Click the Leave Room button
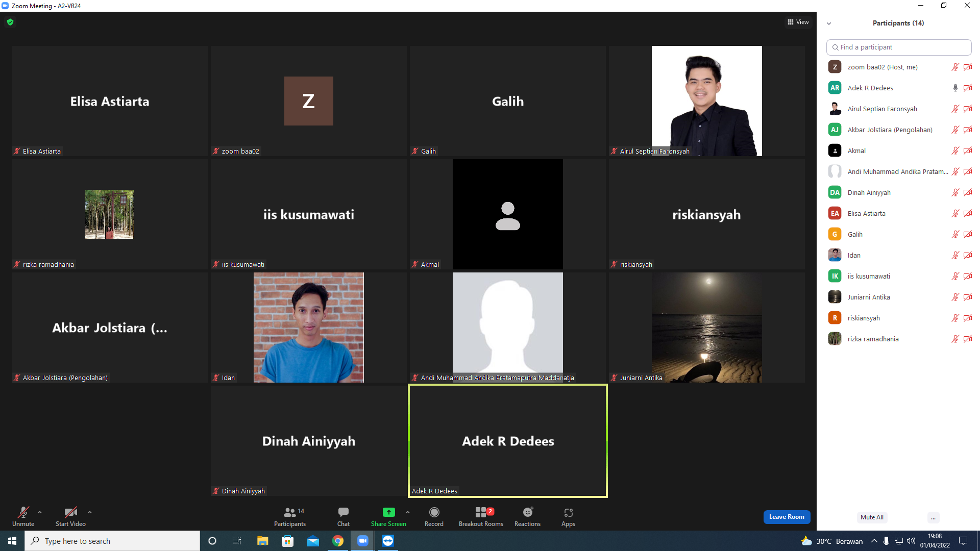Screen dimensions: 980x551 tap(787, 517)
